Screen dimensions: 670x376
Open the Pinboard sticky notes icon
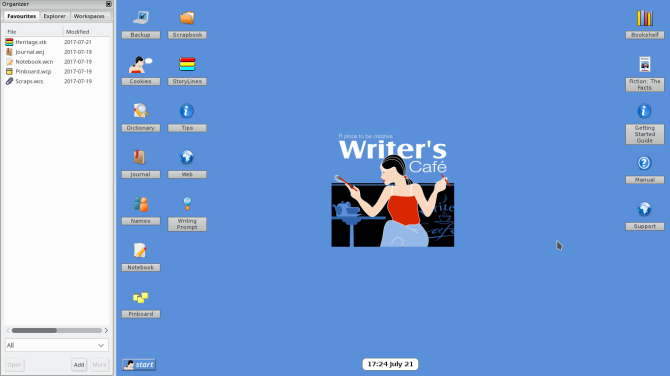(141, 297)
